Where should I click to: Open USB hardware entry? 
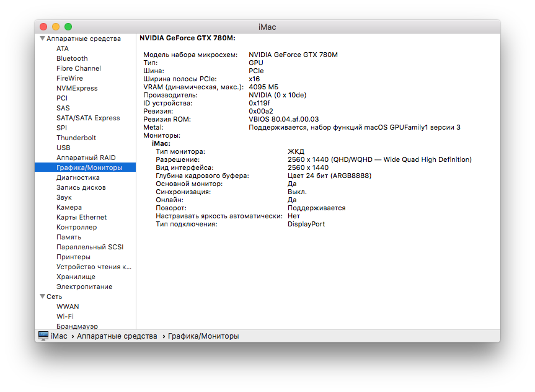point(63,148)
